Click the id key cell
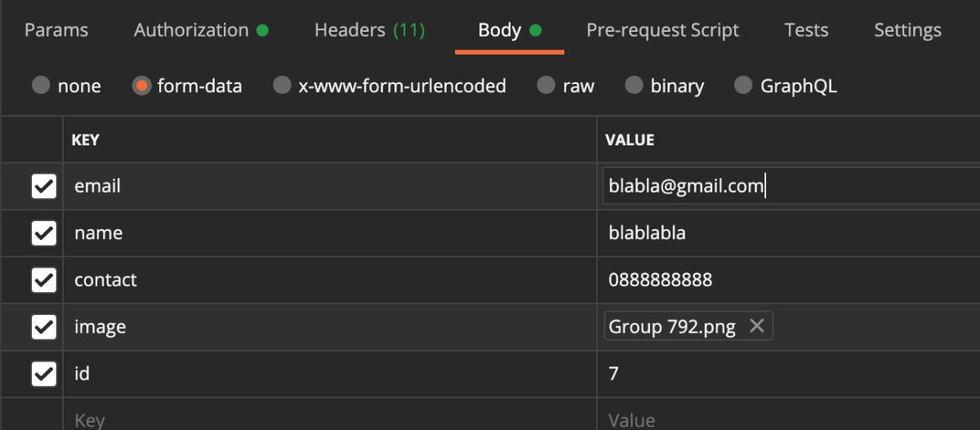Image resolution: width=980 pixels, height=430 pixels. click(330, 375)
